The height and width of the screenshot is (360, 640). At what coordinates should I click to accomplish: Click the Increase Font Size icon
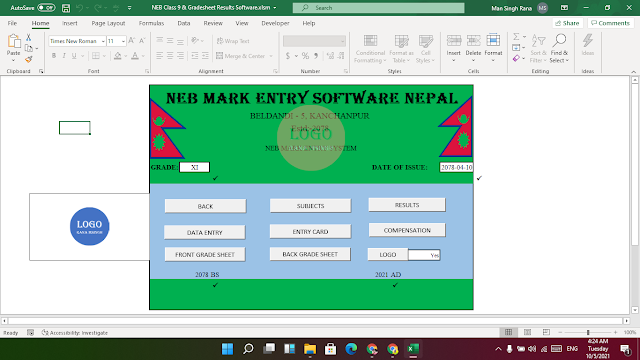coord(131,41)
